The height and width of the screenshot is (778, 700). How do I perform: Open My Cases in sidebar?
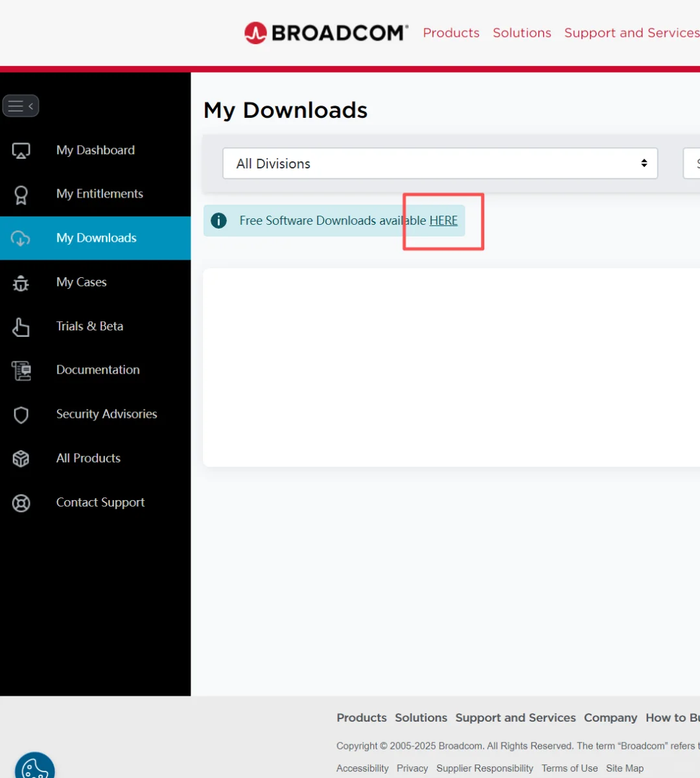(95, 282)
